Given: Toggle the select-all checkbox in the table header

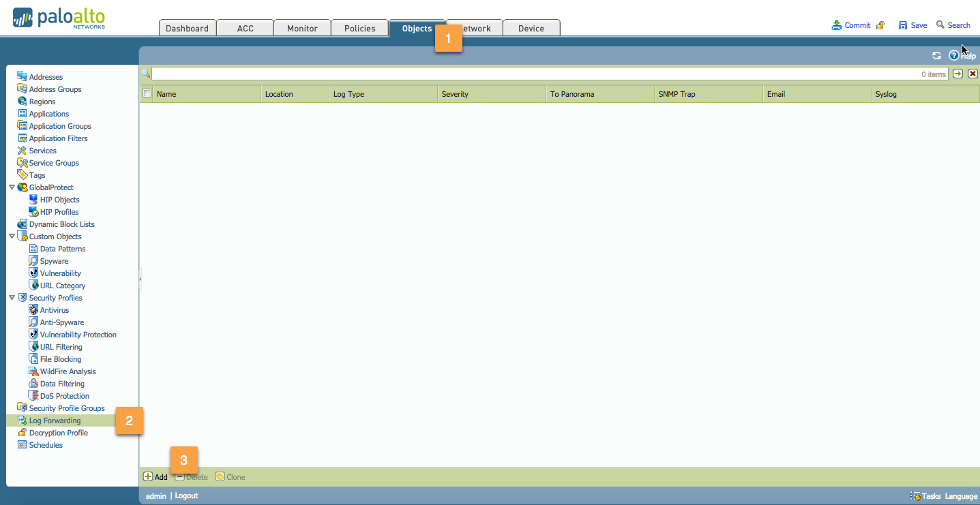Looking at the screenshot, I should pos(147,93).
